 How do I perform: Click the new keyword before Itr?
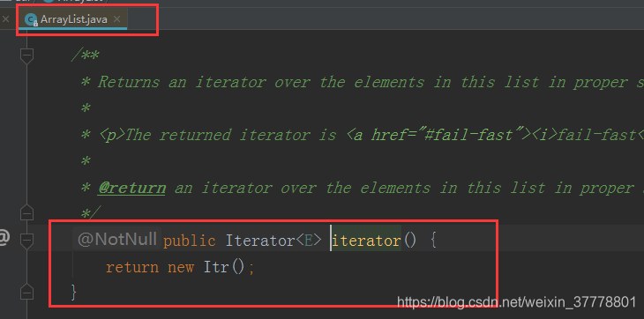(181, 268)
